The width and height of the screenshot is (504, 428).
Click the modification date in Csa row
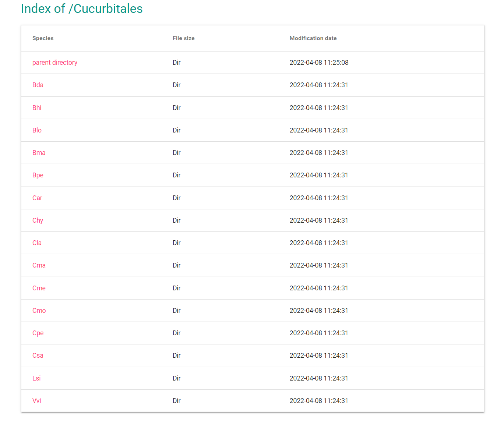coord(319,356)
